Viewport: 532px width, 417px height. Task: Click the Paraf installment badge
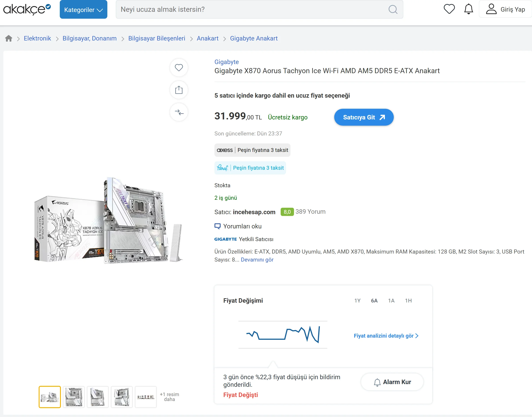tap(250, 168)
